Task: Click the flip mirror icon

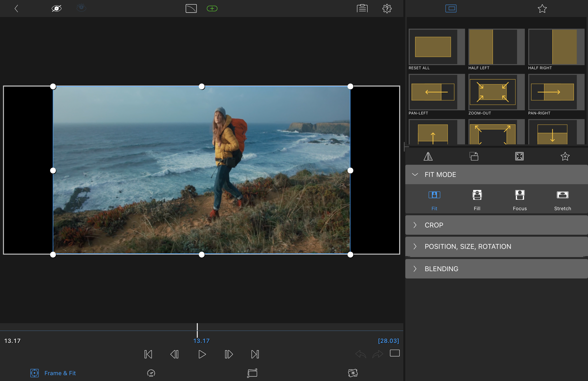Action: (428, 156)
